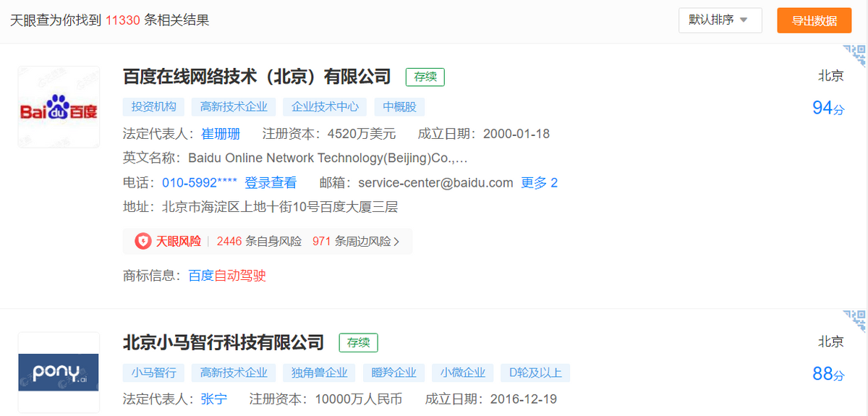This screenshot has height=416, width=868.
Task: Click legal representative 张宁 link
Action: pyautogui.click(x=213, y=399)
